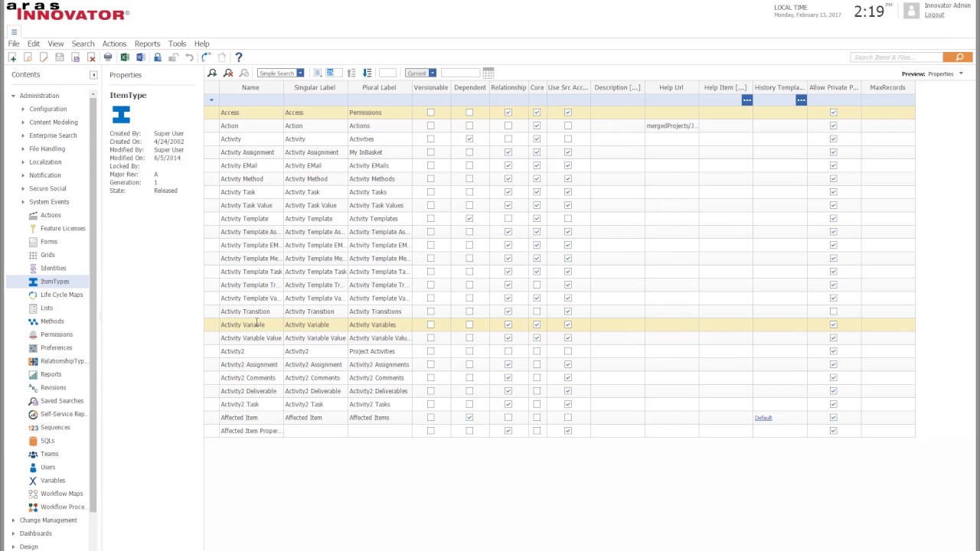Image resolution: width=980 pixels, height=551 pixels.
Task: Toggle Dependent checkbox for Activity row
Action: (x=469, y=139)
